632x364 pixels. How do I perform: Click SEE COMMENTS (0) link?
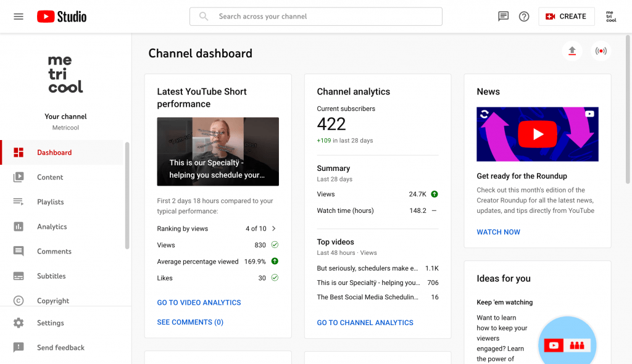[190, 322]
